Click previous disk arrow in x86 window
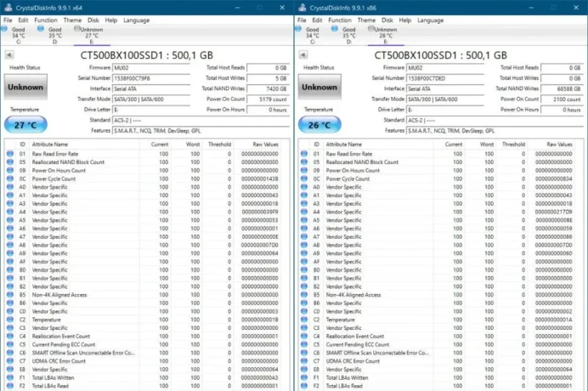Viewport: 588px width, 391px height. coord(303,55)
